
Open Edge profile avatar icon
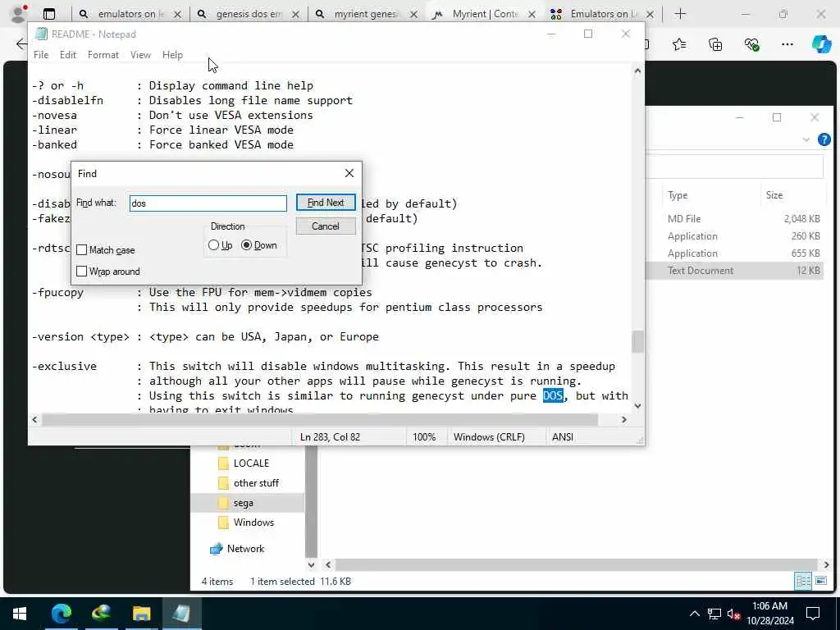(x=20, y=13)
